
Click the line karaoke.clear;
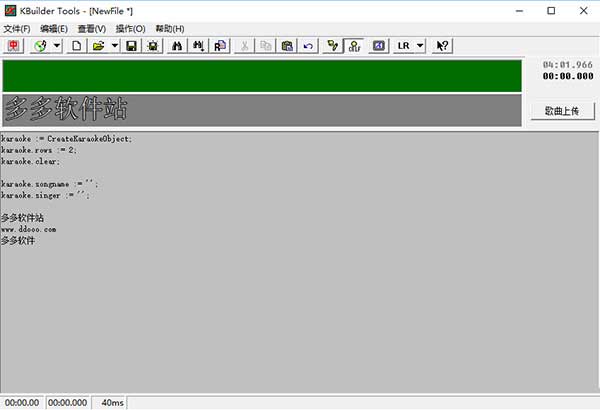tap(30, 162)
